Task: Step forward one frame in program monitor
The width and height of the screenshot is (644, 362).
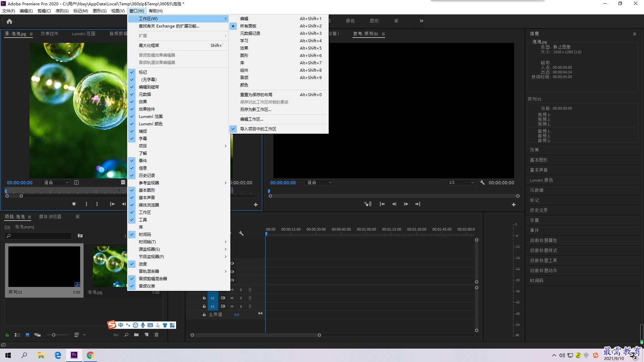Action: [x=406, y=204]
